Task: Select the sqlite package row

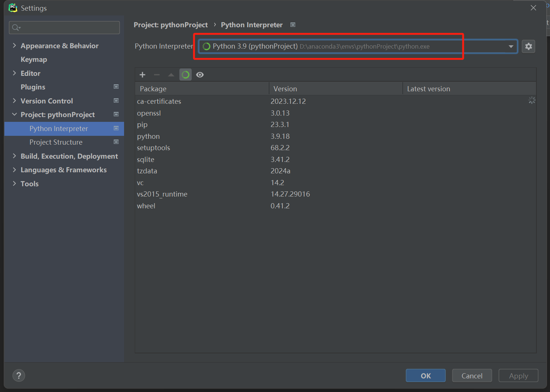Action: 335,159
